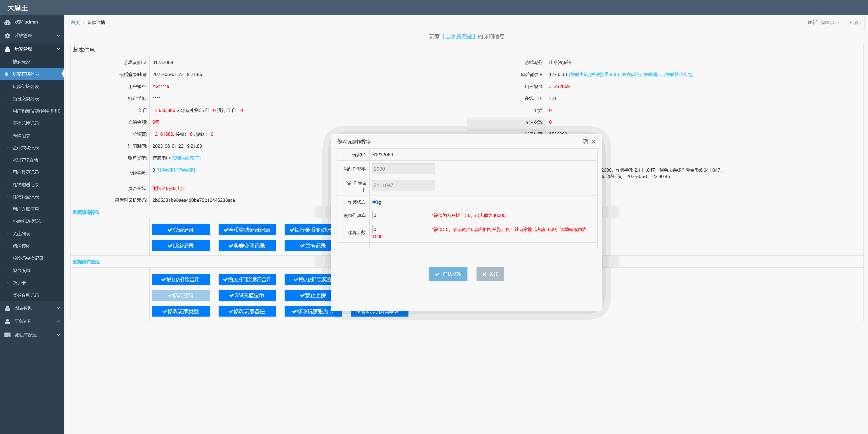Click the 至尊VIP sidebar icon
This screenshot has height=434, width=868.
pos(7,322)
